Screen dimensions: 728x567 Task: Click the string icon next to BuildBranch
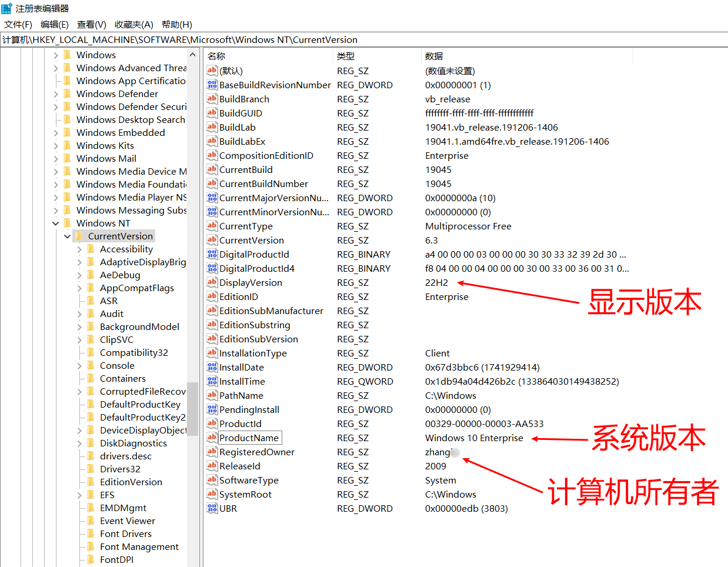212,99
